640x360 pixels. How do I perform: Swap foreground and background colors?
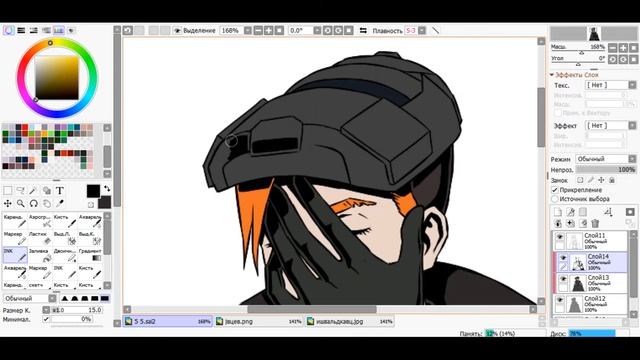click(107, 189)
